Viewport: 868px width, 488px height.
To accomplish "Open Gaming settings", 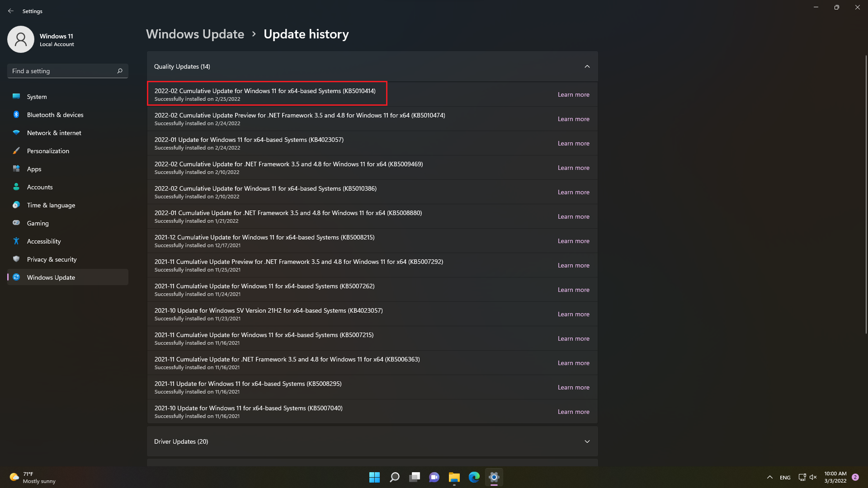I will click(68, 223).
